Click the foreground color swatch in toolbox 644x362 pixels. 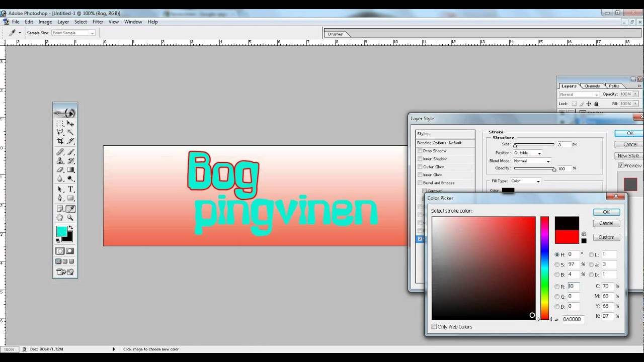point(61,231)
